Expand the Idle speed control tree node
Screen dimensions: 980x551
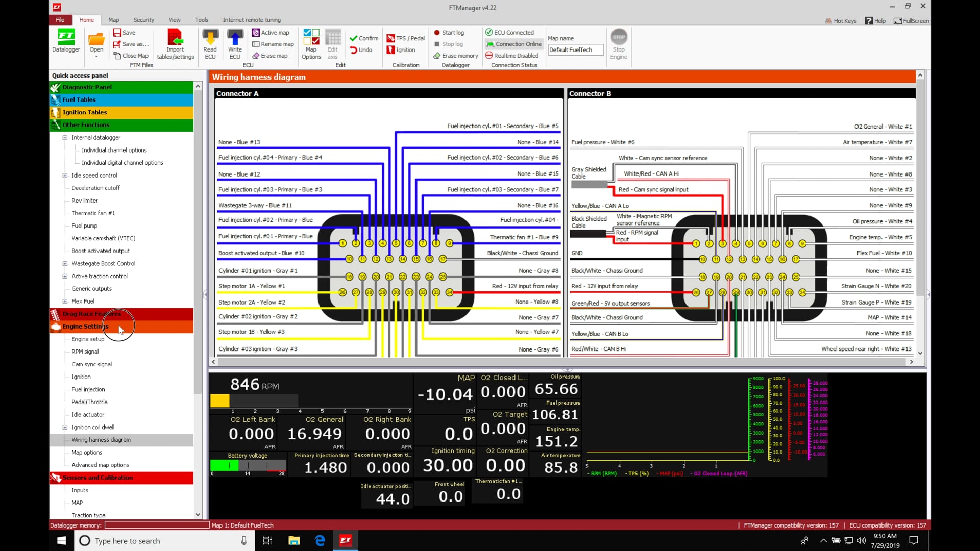tap(65, 175)
